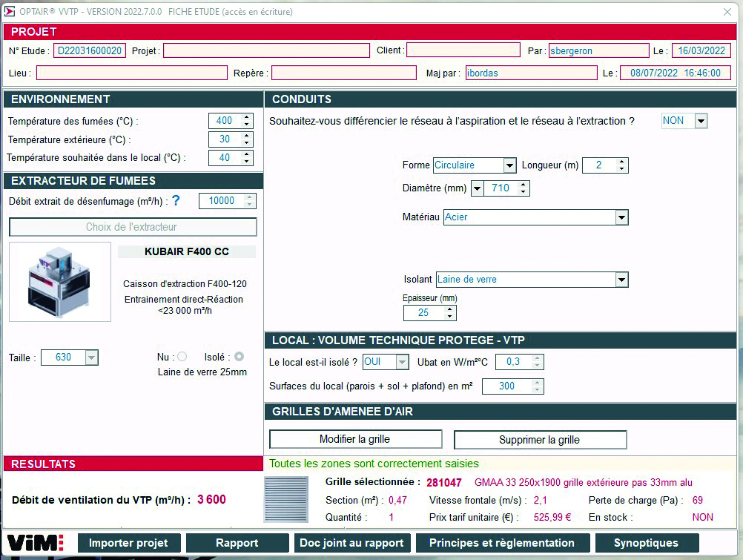743x560 pixels.
Task: Select the Isolé radio button
Action: click(x=240, y=357)
